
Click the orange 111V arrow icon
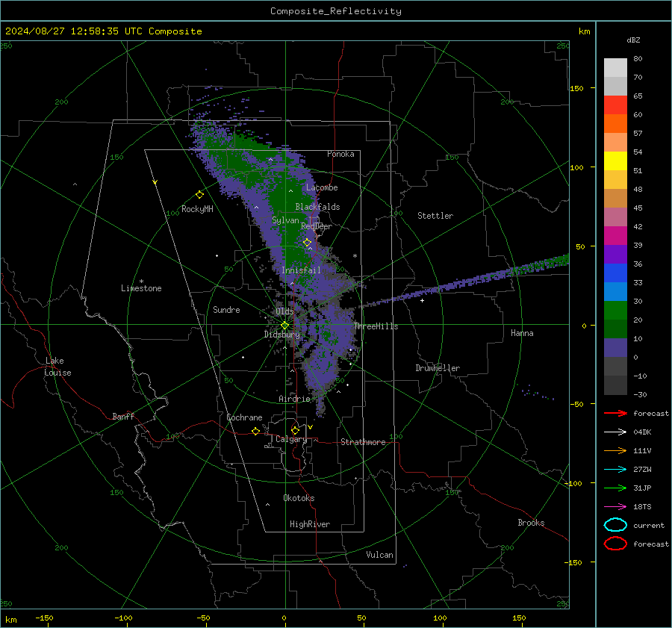click(x=615, y=450)
